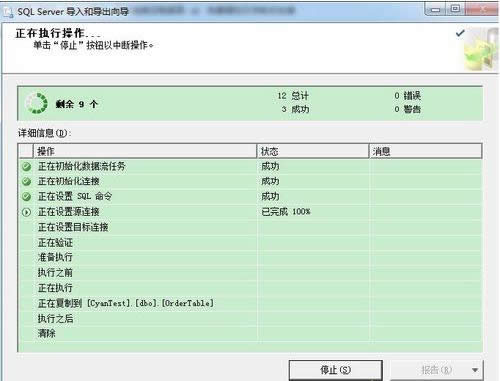Expand the report dropdown arrow

click(x=475, y=370)
